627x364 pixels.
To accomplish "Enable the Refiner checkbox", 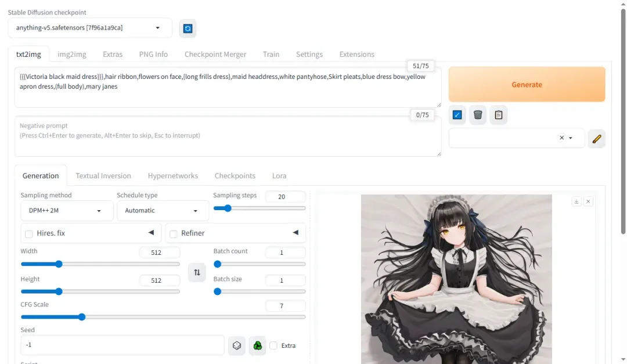I will point(174,233).
